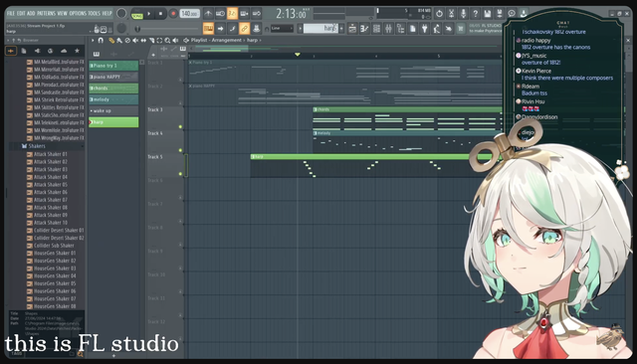Toggle the metronome countdown 3-2 button
Screen dimensions: 637x364
coord(232,13)
